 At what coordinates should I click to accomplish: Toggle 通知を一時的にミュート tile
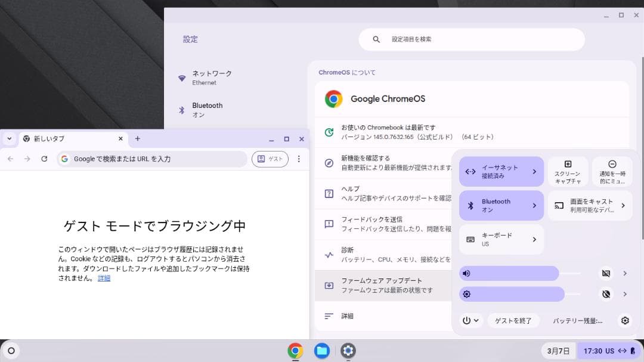(x=612, y=172)
